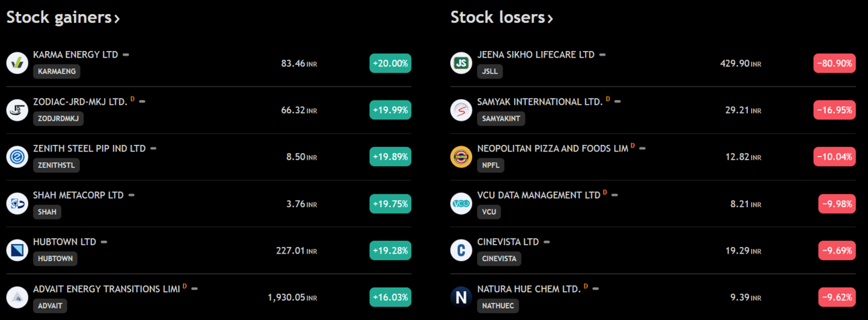Click the Natura Hue Chem N logo
The width and height of the screenshot is (868, 320).
(461, 297)
